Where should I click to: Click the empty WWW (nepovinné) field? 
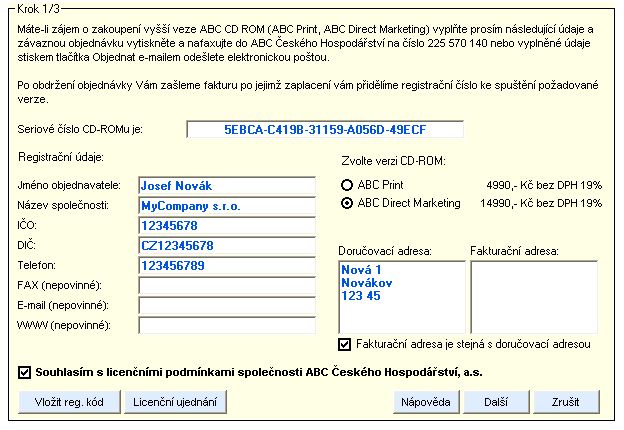(x=227, y=325)
